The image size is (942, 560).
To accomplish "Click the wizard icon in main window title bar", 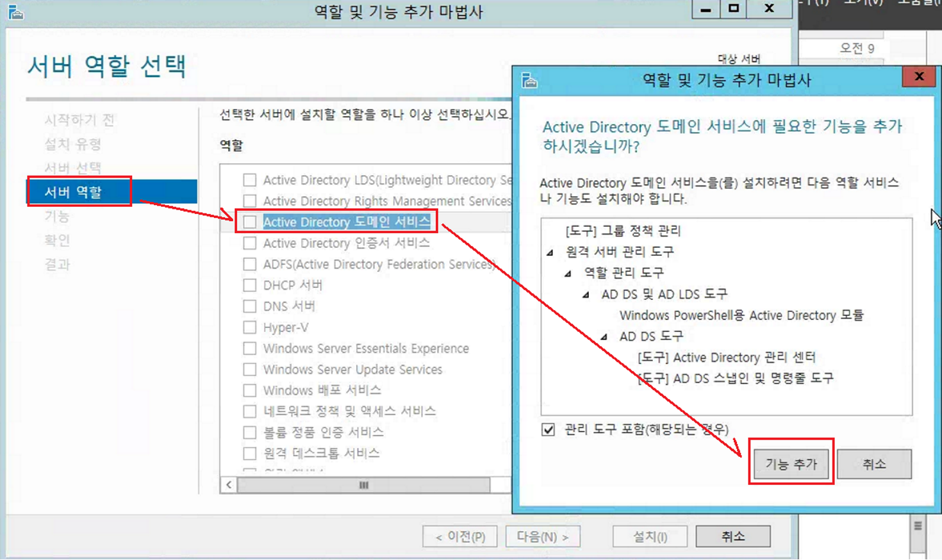I will click(15, 12).
